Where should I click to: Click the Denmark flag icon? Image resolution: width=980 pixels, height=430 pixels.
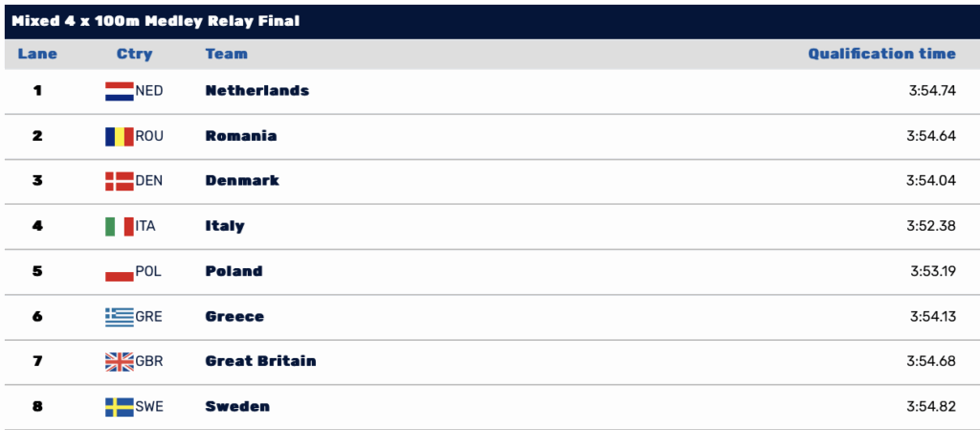point(120,181)
